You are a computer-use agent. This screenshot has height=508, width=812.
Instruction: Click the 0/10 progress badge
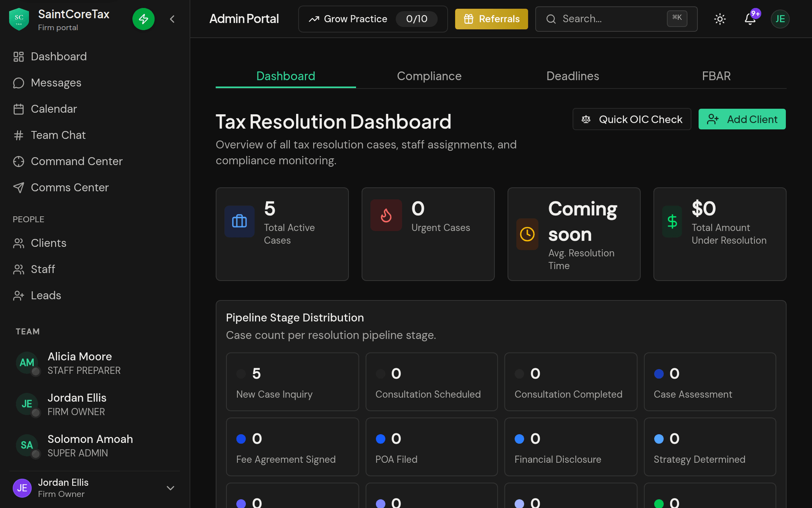click(x=417, y=19)
